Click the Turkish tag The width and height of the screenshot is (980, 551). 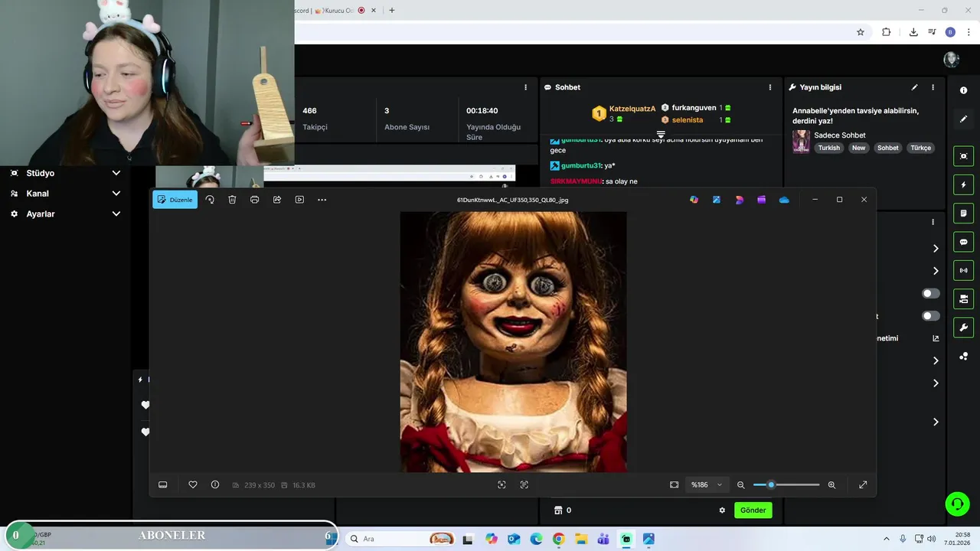[x=828, y=148]
